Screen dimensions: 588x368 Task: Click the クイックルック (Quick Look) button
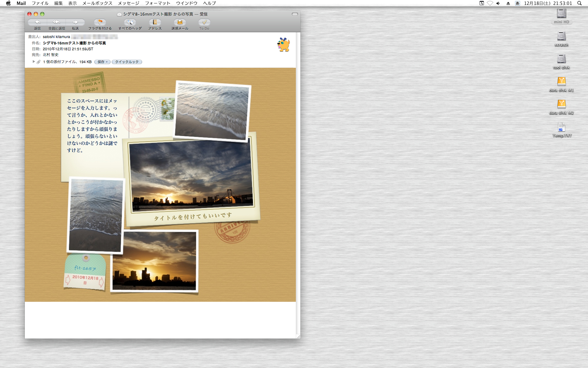(x=127, y=62)
